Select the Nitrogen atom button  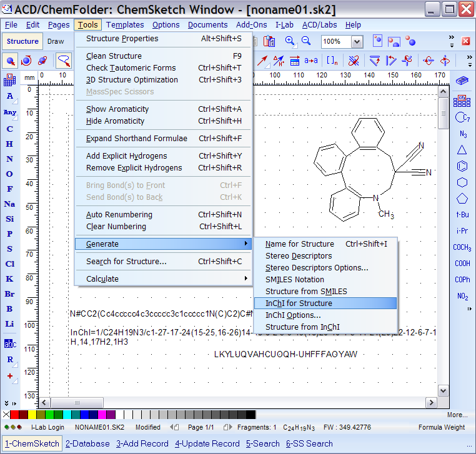click(x=10, y=159)
